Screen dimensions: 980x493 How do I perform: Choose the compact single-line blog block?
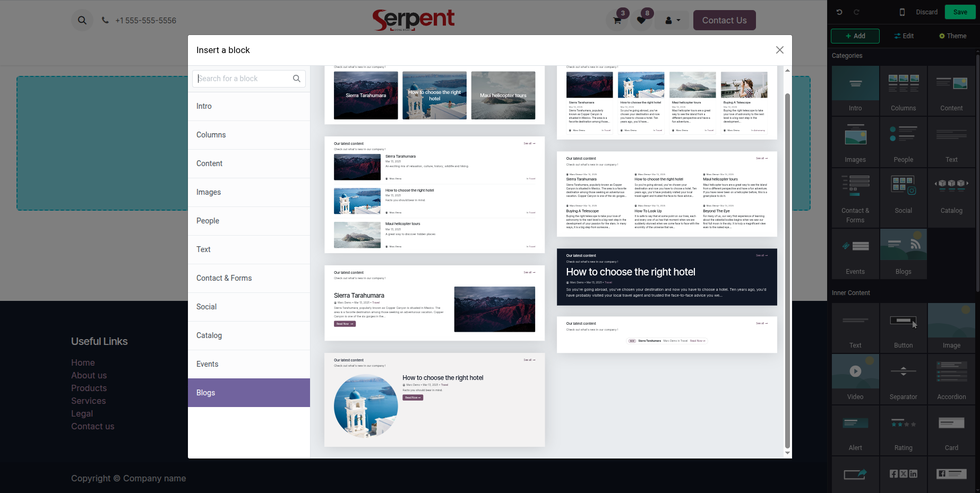tap(667, 335)
